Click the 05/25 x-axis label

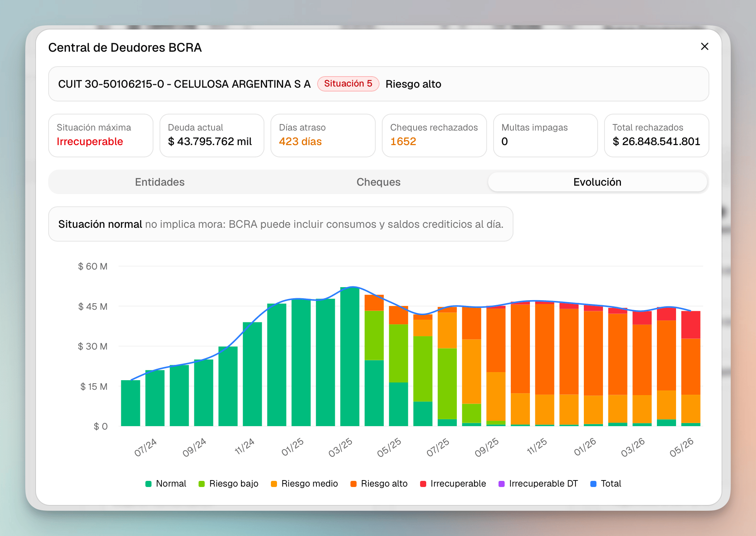point(389,447)
